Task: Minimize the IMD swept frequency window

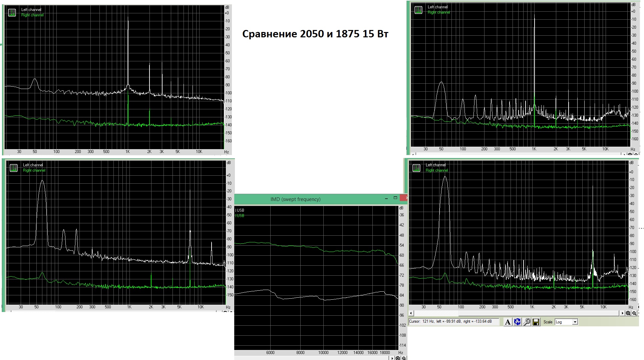Action: point(386,199)
